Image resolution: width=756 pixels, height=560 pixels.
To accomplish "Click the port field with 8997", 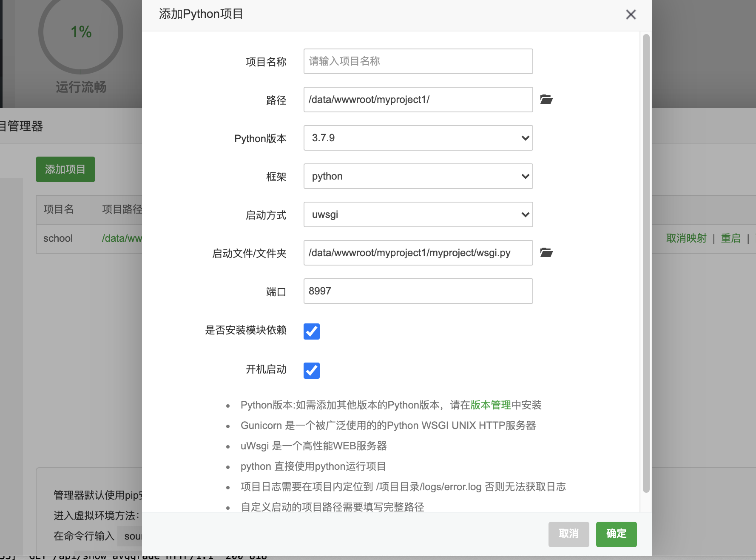I will coord(418,291).
